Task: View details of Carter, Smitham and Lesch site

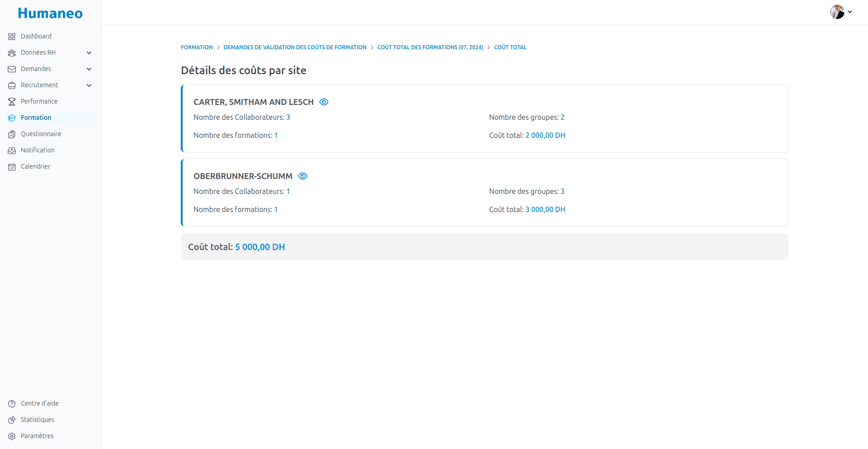Action: coord(324,102)
